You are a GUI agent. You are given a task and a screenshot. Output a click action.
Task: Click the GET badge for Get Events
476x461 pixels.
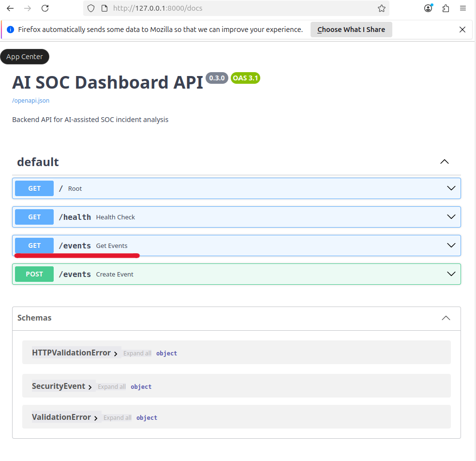pos(34,246)
